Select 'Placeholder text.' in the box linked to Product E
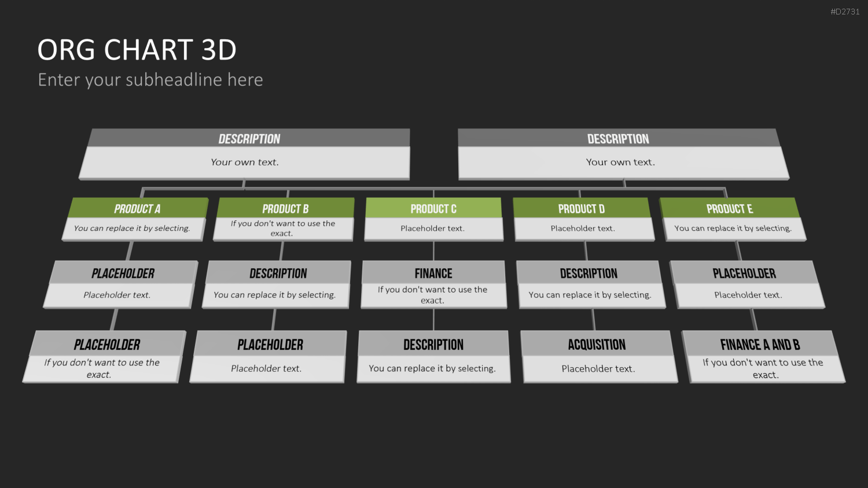Image resolution: width=868 pixels, height=488 pixels. (x=748, y=295)
